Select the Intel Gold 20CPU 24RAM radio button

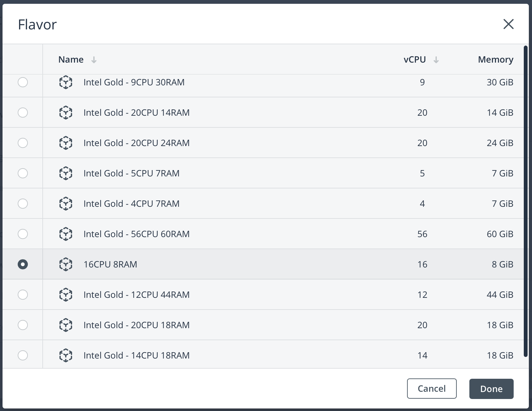click(23, 143)
